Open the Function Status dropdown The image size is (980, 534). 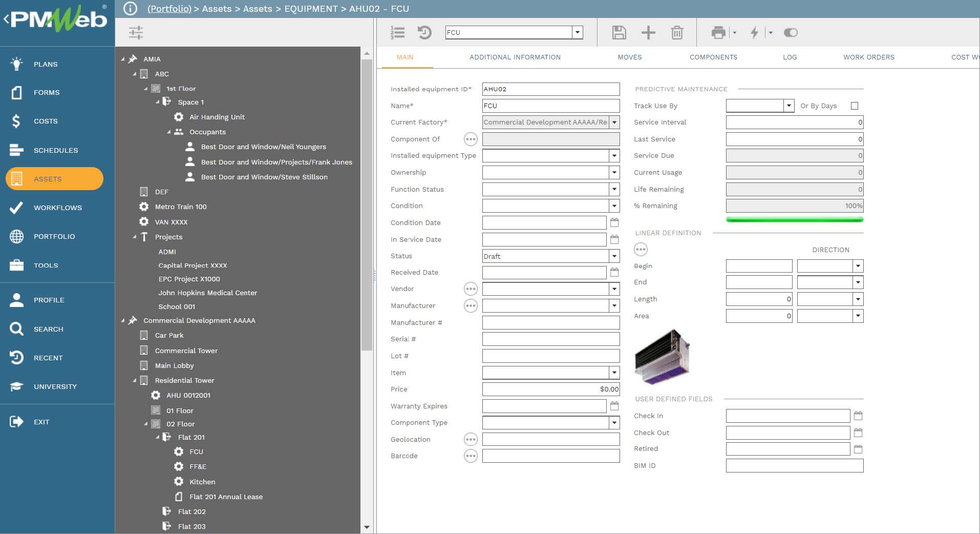[x=614, y=189]
